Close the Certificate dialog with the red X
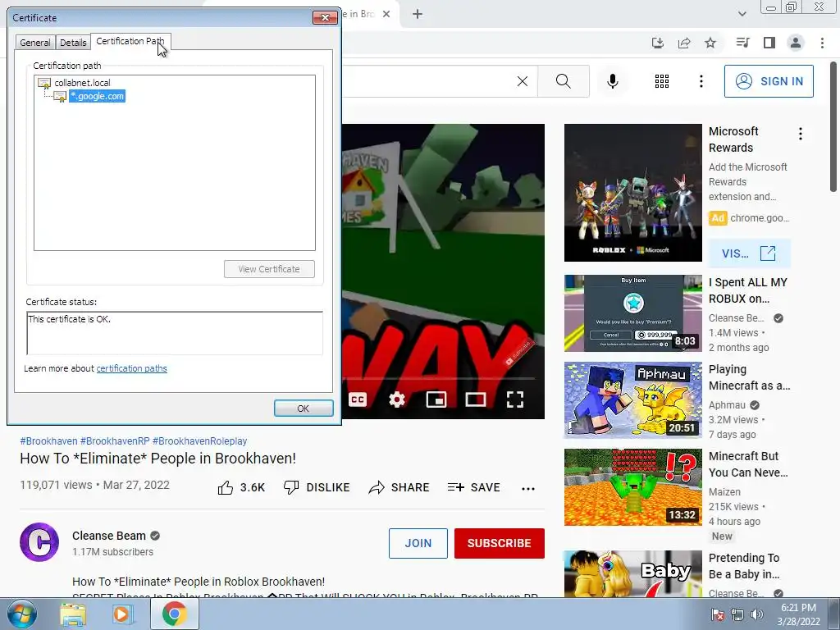 point(325,18)
